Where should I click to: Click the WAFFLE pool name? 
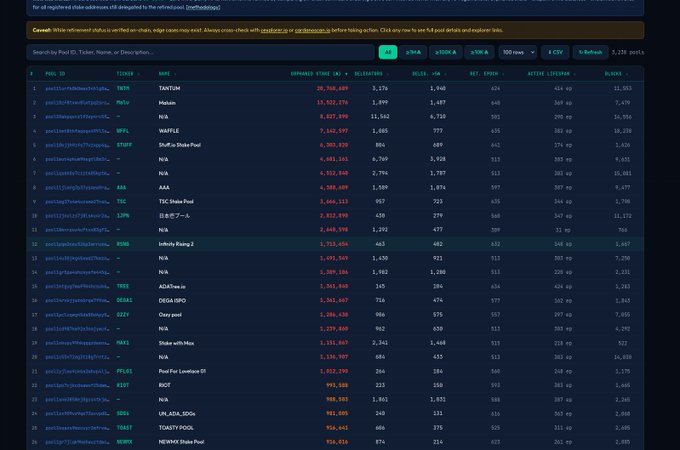coord(169,131)
